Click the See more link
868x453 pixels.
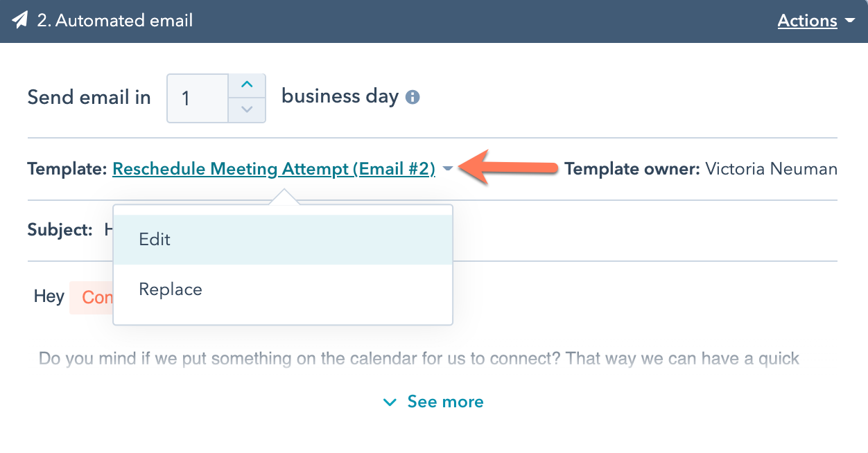pyautogui.click(x=445, y=402)
